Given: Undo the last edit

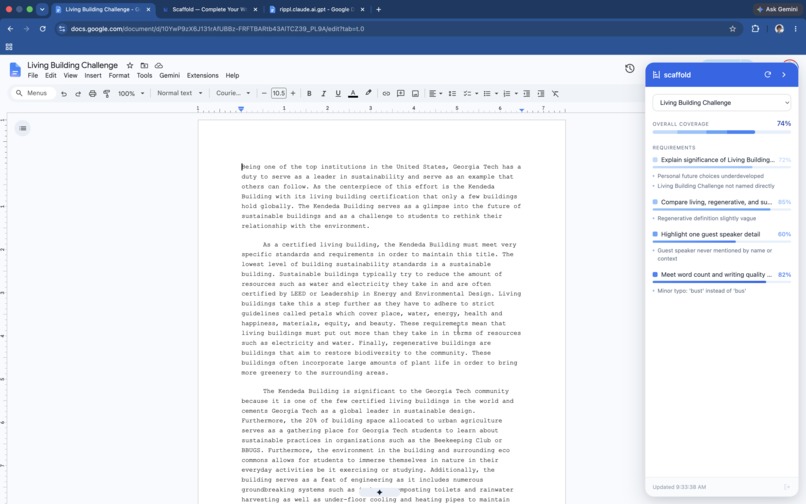Looking at the screenshot, I should (x=64, y=94).
